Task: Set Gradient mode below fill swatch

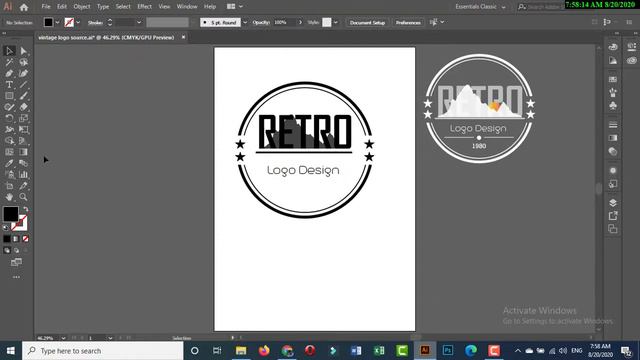Action: coord(16,239)
